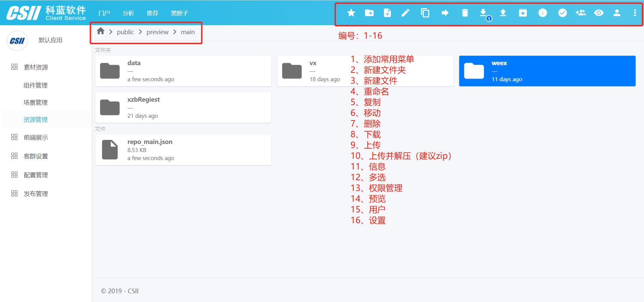Open the 门户 top menu
The height and width of the screenshot is (302, 644).
104,13
